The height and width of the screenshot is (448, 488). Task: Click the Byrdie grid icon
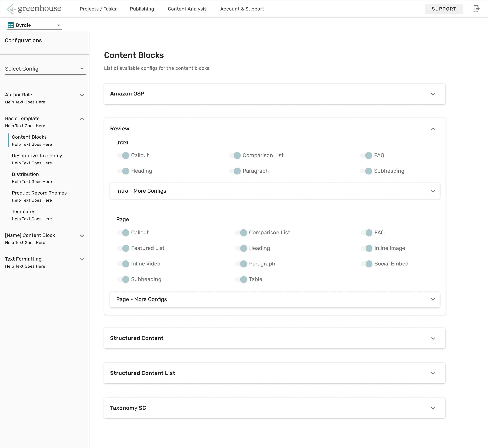tap(11, 25)
